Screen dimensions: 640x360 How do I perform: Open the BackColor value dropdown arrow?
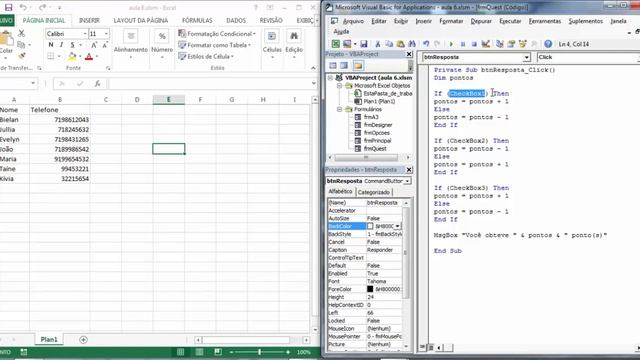click(397, 226)
